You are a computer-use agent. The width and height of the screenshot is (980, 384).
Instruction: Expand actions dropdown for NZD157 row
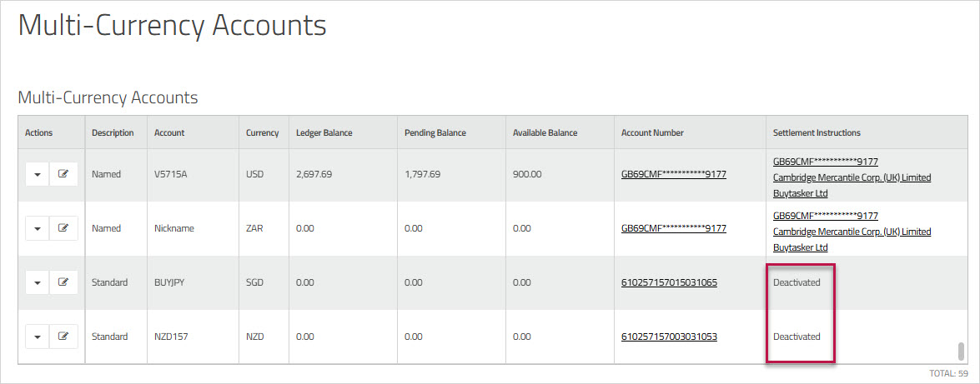38,337
